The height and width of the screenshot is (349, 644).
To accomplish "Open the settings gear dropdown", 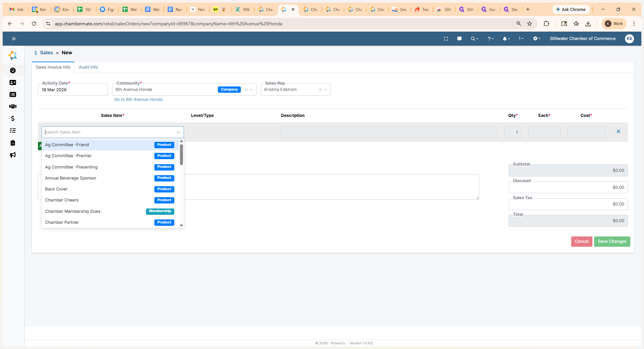I will tap(536, 39).
